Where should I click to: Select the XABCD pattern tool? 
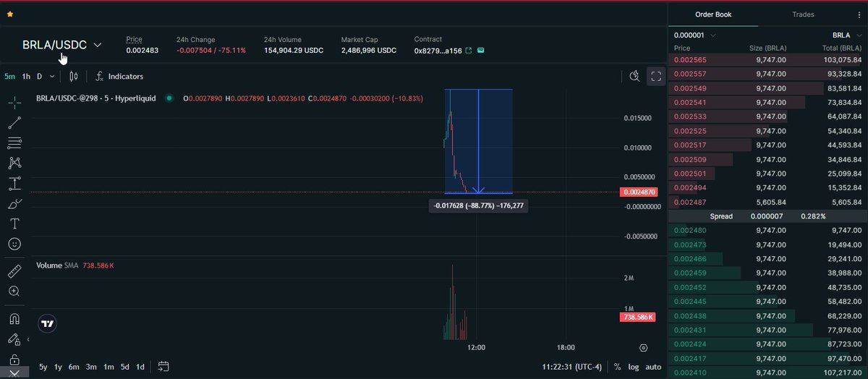[14, 163]
